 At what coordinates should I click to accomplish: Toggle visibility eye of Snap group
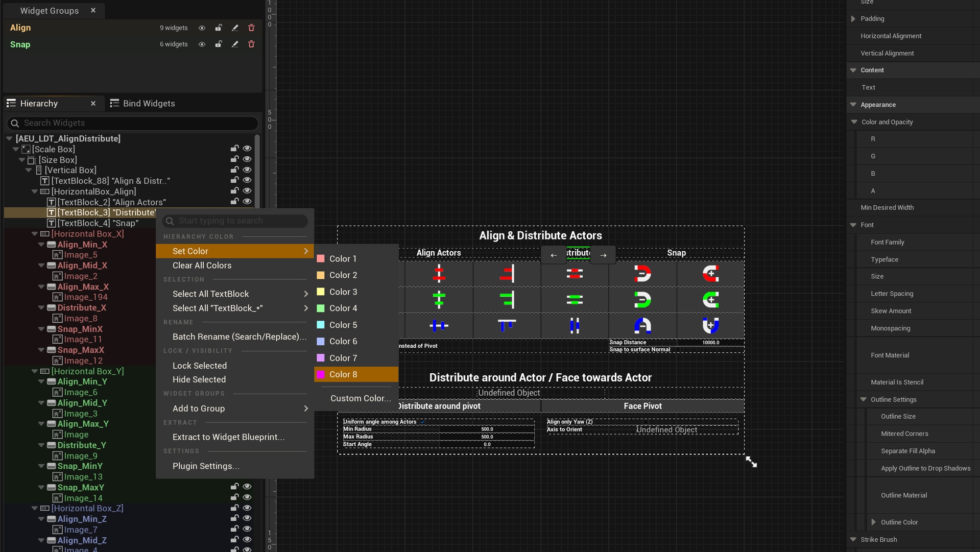[202, 44]
